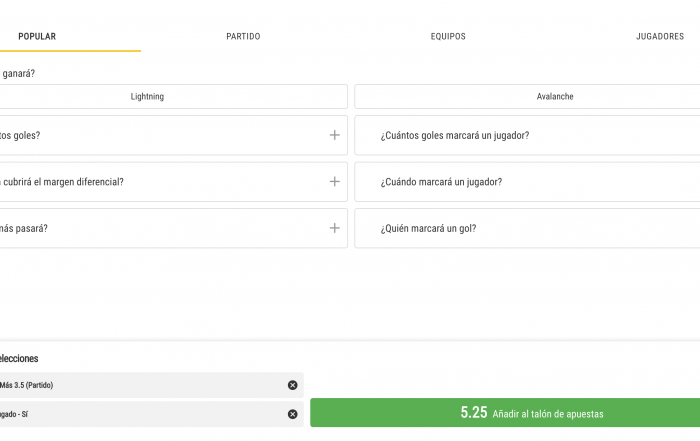Open '¿Cuándo marcará un jugador?' market
The image size is (700, 441).
tap(527, 182)
